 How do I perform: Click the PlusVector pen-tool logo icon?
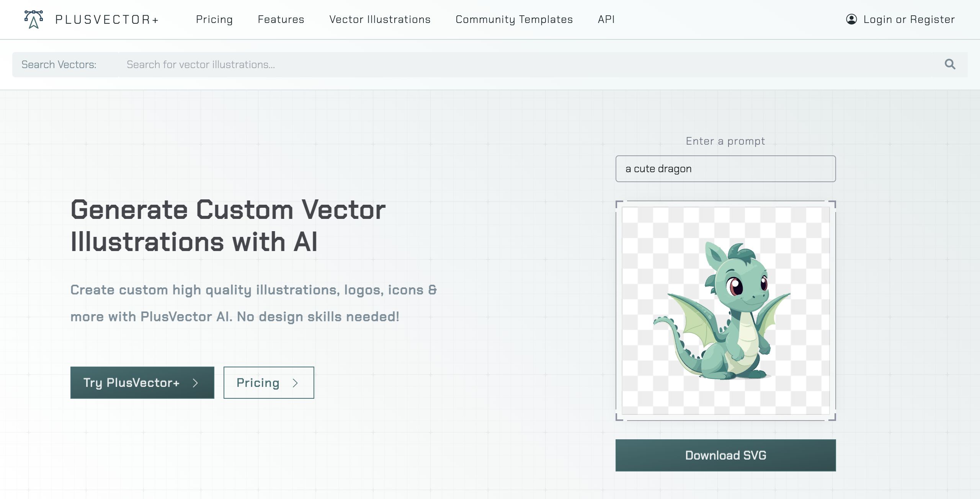click(34, 19)
